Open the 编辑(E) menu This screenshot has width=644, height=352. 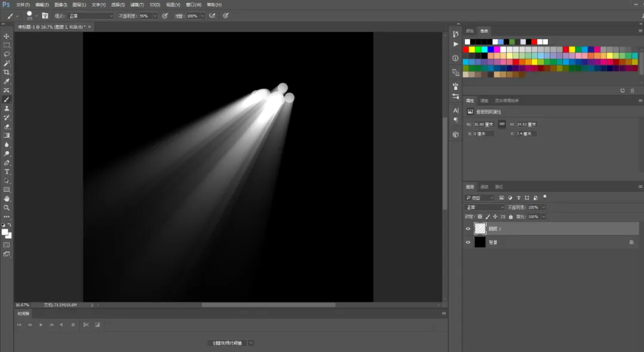click(x=42, y=5)
